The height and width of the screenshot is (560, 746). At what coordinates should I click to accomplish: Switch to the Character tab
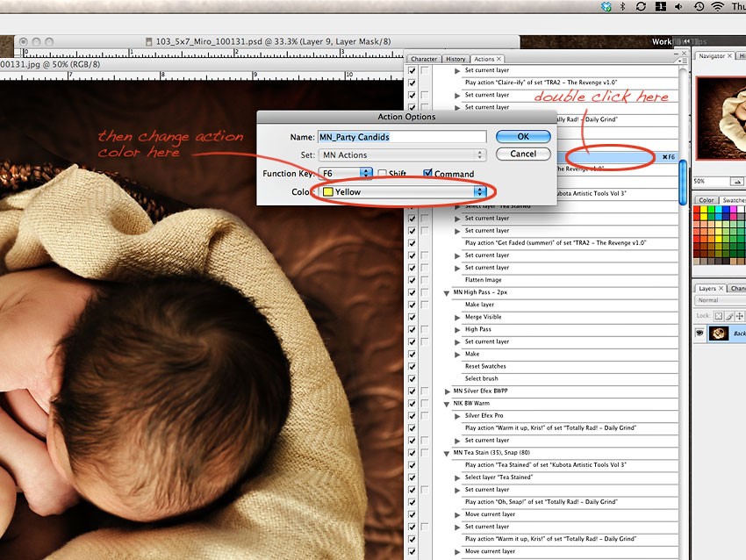point(423,59)
